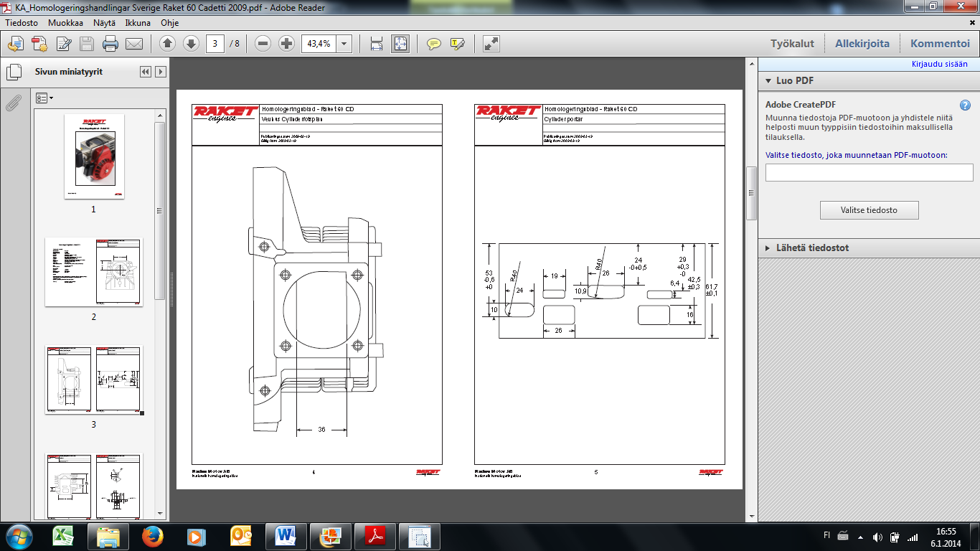Click the Save (floppy disk) icon
The width and height of the screenshot is (980, 551).
coord(87,44)
